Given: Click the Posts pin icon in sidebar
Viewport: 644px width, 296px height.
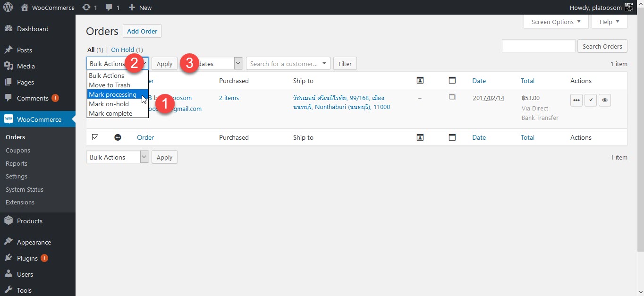Looking at the screenshot, I should (x=8, y=50).
